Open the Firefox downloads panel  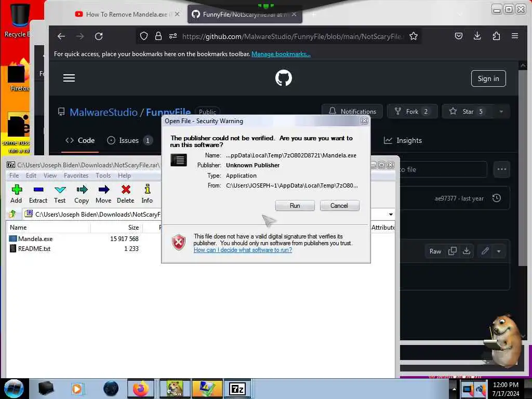coord(477,36)
